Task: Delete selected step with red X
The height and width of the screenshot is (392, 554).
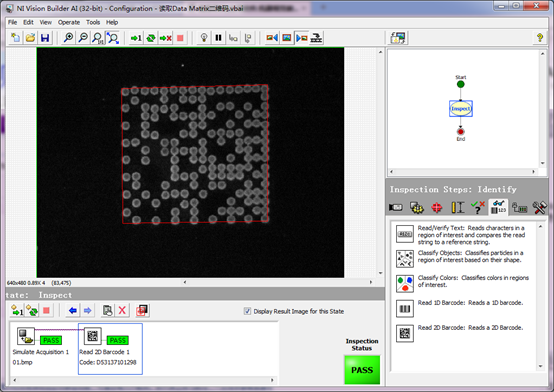Action: [x=122, y=311]
